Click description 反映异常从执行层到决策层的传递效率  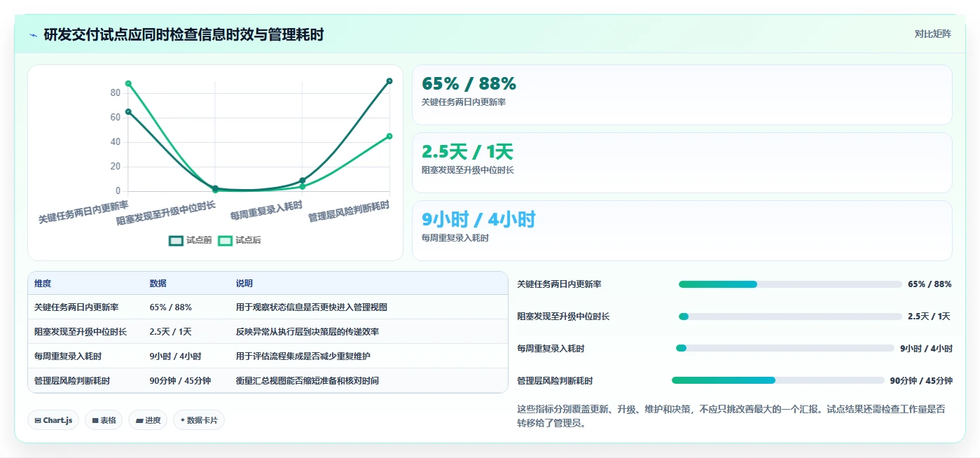coord(308,332)
